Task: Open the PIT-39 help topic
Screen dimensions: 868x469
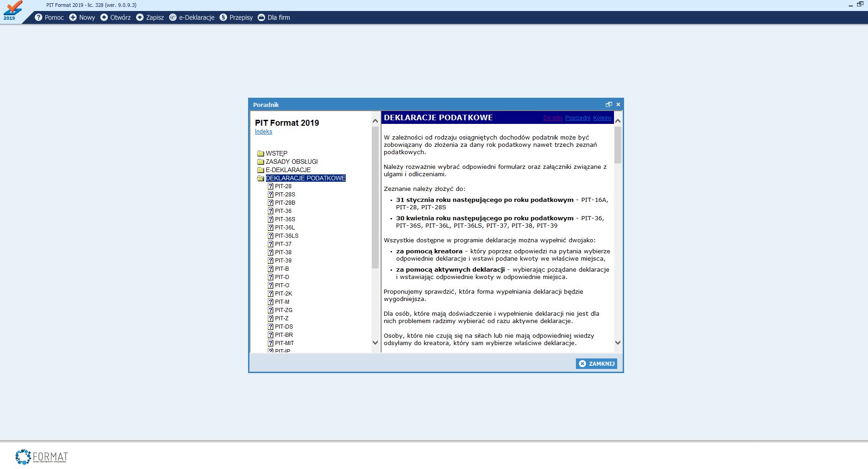Action: click(283, 261)
